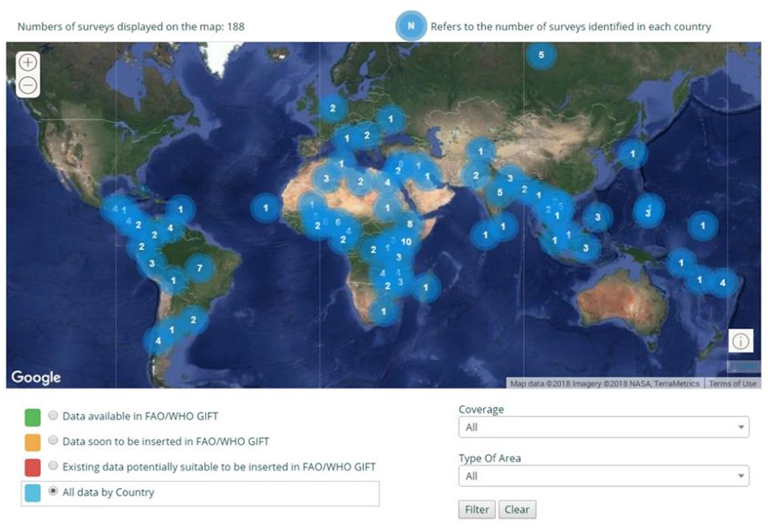768x532 pixels.
Task: Click the Ethiopia marker showing 8
Action: [410, 224]
